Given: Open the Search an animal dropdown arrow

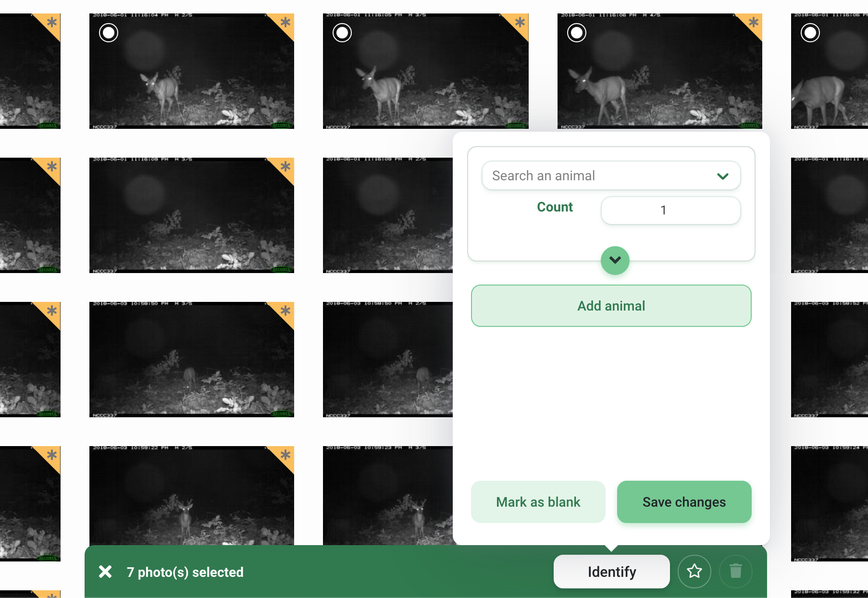Looking at the screenshot, I should [x=723, y=176].
